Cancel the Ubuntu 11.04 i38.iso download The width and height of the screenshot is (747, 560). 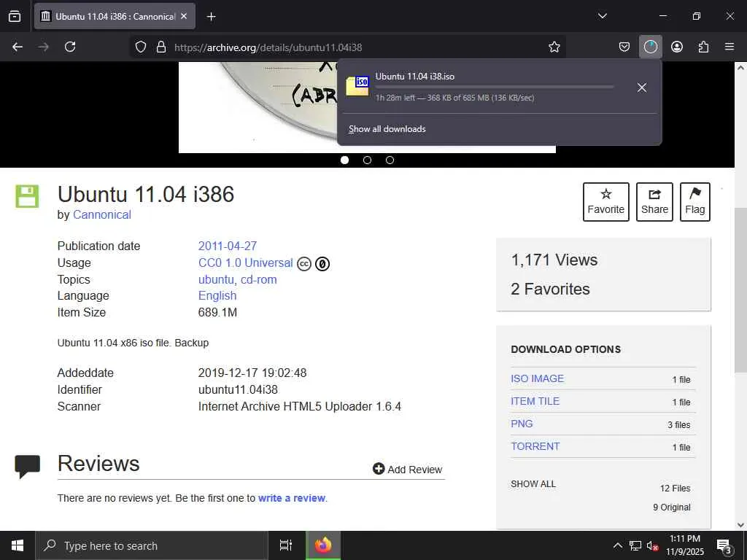coord(642,87)
